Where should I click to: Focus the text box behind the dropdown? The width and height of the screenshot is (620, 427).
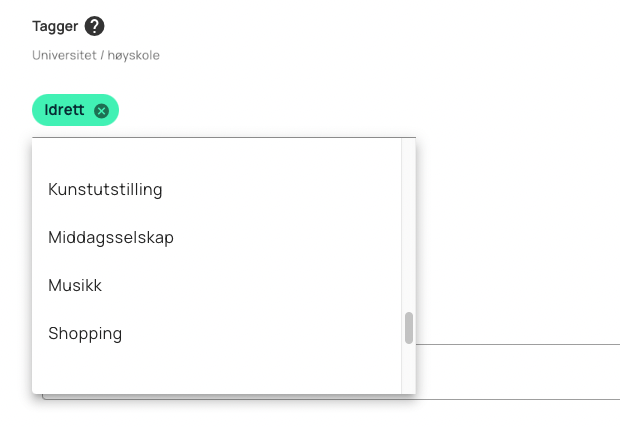[518, 372]
